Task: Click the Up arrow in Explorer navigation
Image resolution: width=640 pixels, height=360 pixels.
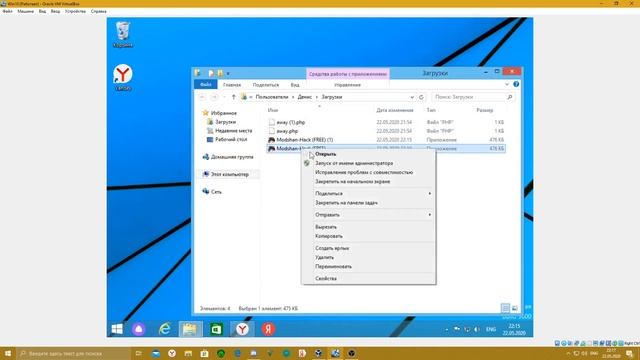Action: [x=233, y=97]
